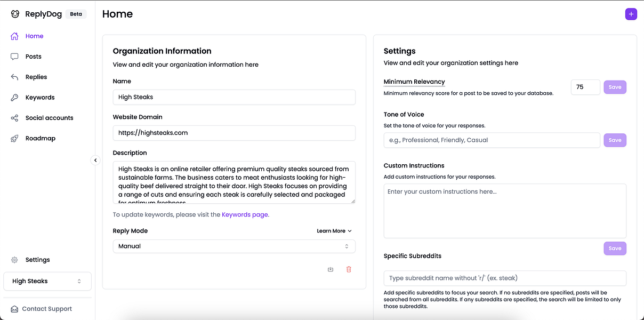The width and height of the screenshot is (644, 320).
Task: Follow the Keywords page link
Action: point(245,214)
